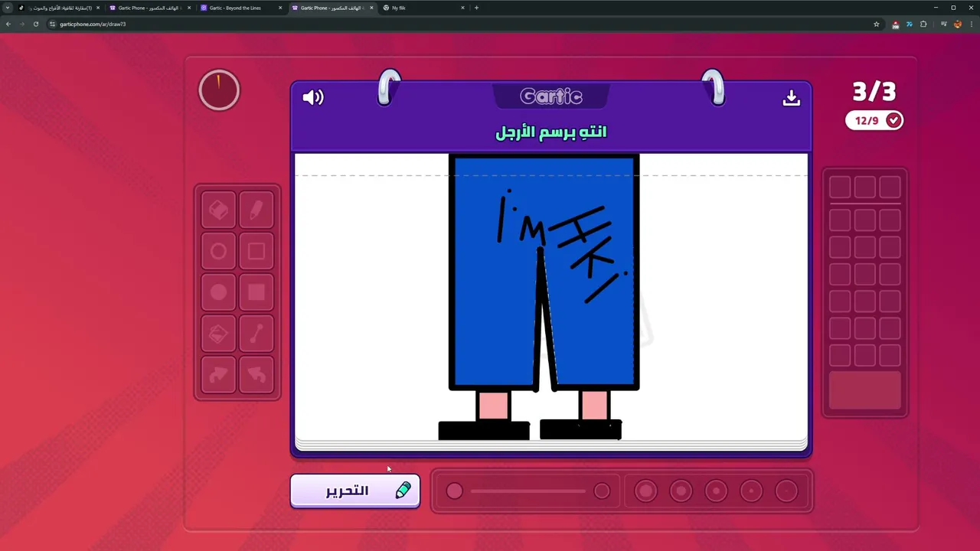Go back to the previous page

click(8, 24)
